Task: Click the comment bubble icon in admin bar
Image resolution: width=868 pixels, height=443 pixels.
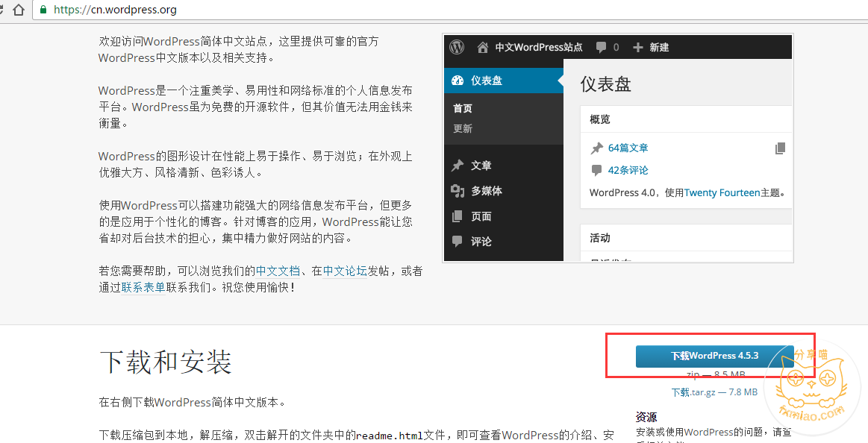Action: [x=601, y=48]
